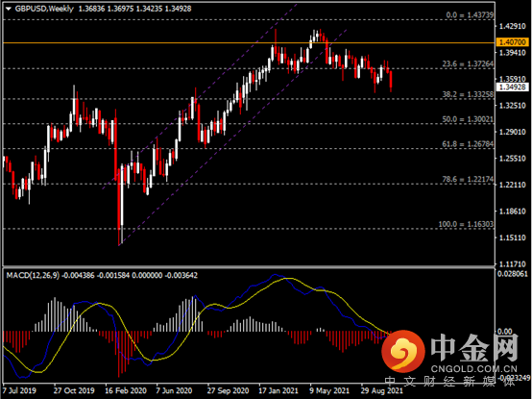Click the 78.6 Fibonacci level label 1.22174
This screenshot has height=399, width=532.
(468, 179)
